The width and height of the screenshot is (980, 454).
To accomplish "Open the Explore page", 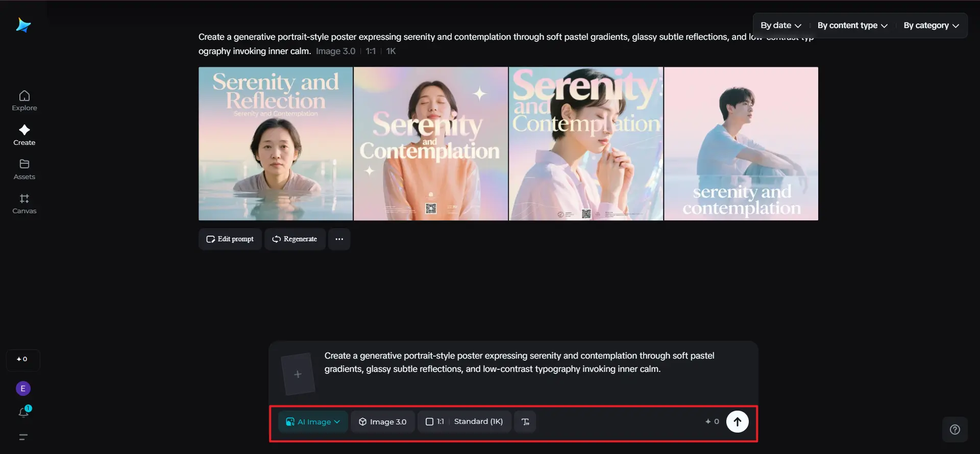I will pos(24,100).
